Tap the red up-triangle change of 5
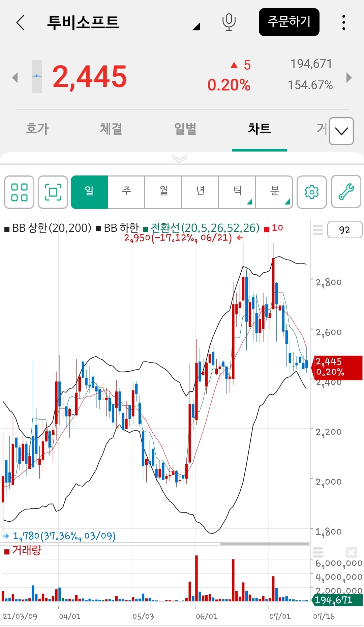 [x=241, y=65]
